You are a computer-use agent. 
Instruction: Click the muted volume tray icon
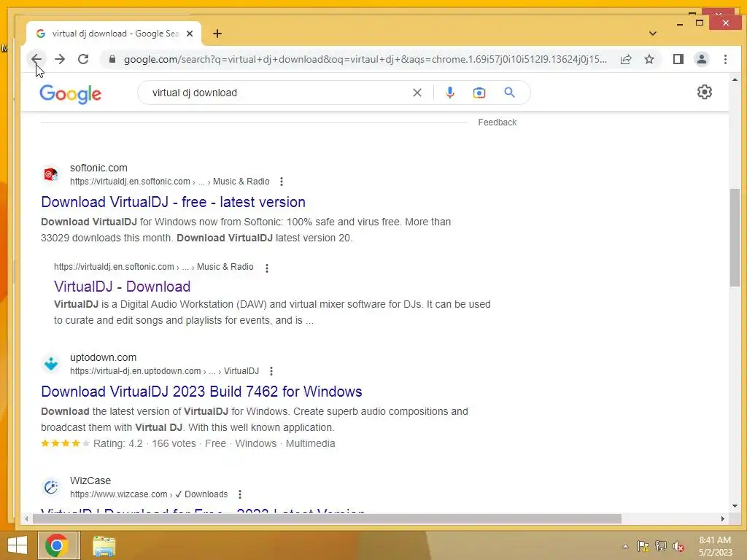678,546
